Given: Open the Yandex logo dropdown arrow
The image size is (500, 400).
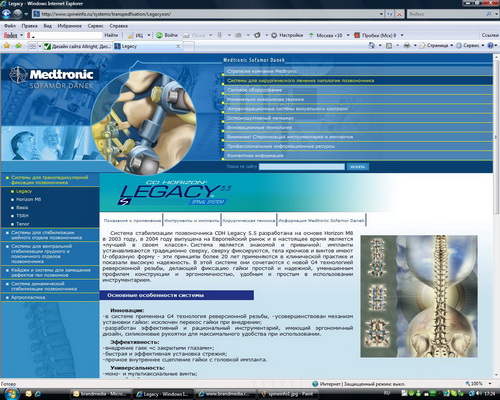Looking at the screenshot, I should tap(22, 35).
